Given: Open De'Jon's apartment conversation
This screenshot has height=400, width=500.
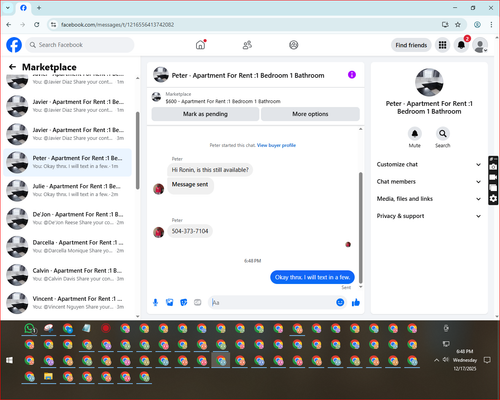Looking at the screenshot, I should pyautogui.click(x=68, y=218).
